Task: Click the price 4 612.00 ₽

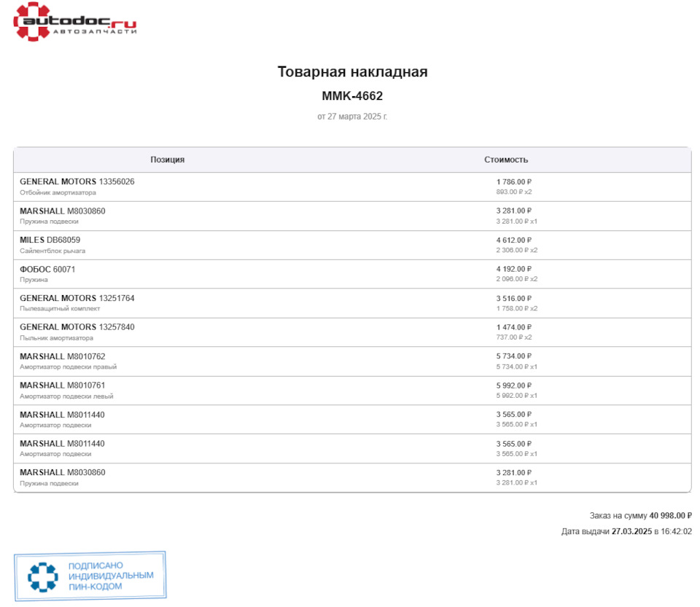Action: 514,240
